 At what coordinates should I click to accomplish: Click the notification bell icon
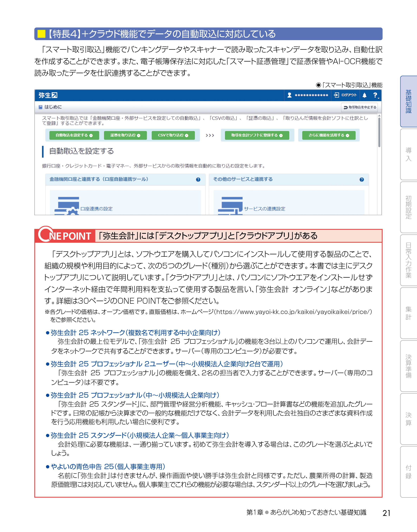[x=364, y=95]
